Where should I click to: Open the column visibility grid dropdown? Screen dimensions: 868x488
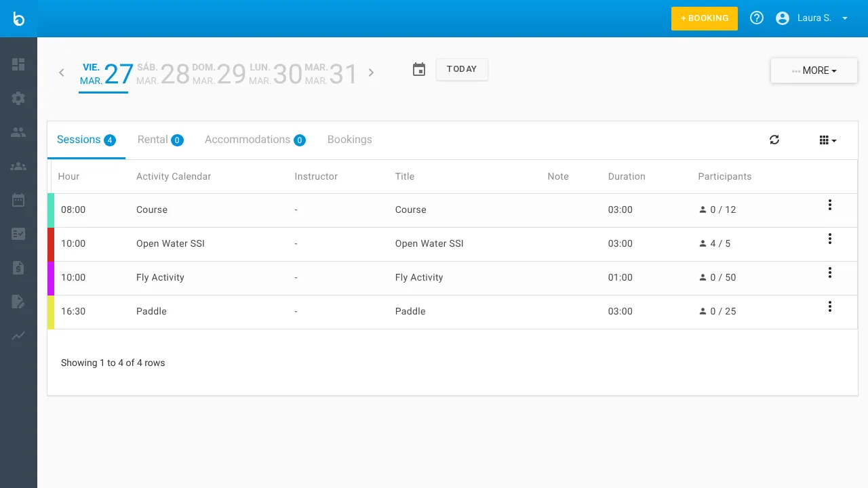coord(827,140)
